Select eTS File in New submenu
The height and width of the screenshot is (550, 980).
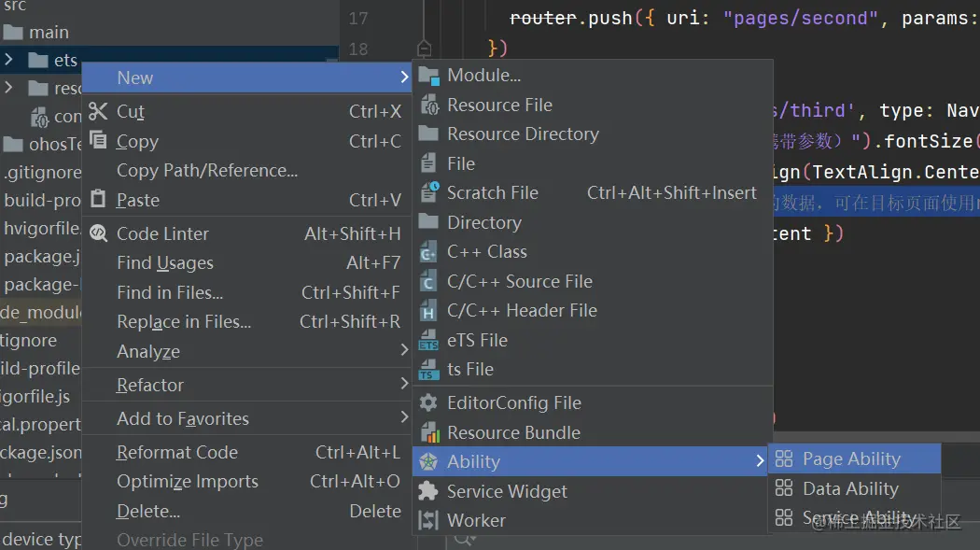[593, 341]
